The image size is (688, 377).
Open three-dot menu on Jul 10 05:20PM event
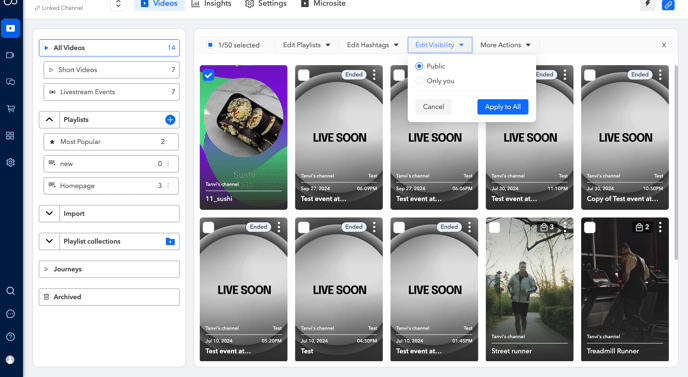(x=279, y=227)
